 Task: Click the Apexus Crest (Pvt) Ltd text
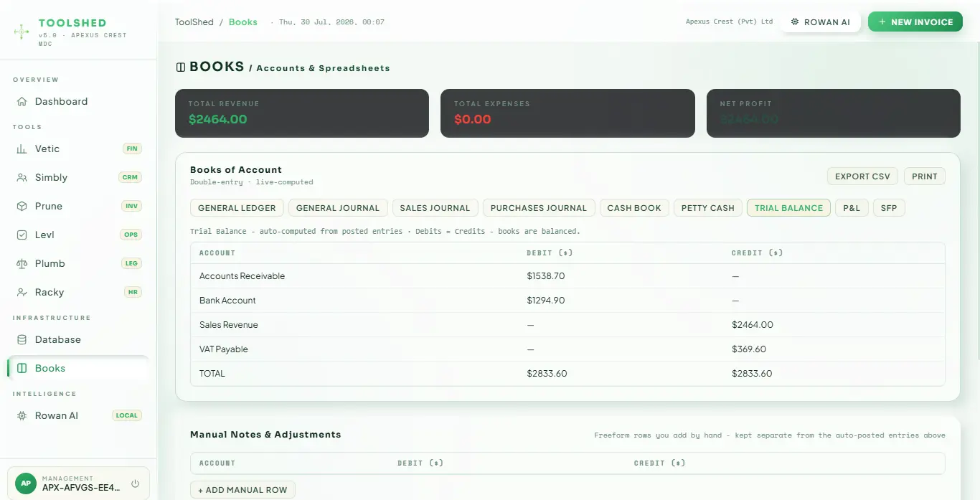coord(729,22)
